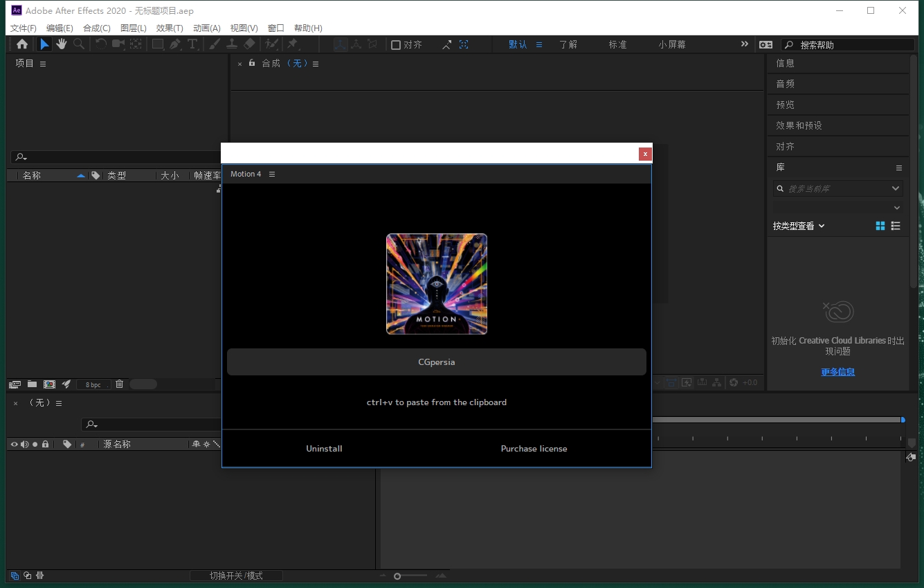
Task: Toggle the snap collapsed edges icon next to 对齐
Action: point(446,44)
